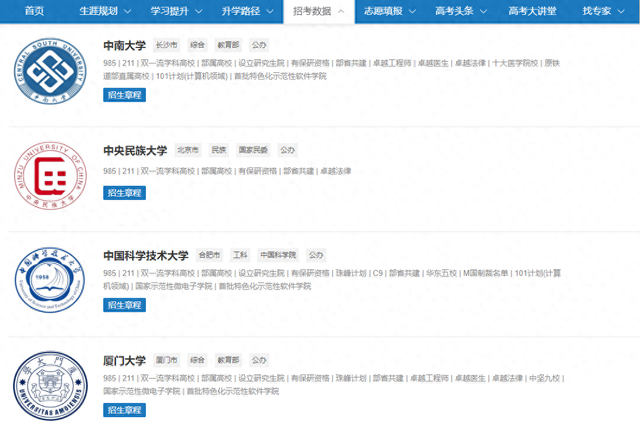Click the 合肥市 tag
The image size is (640, 435).
coord(209,255)
